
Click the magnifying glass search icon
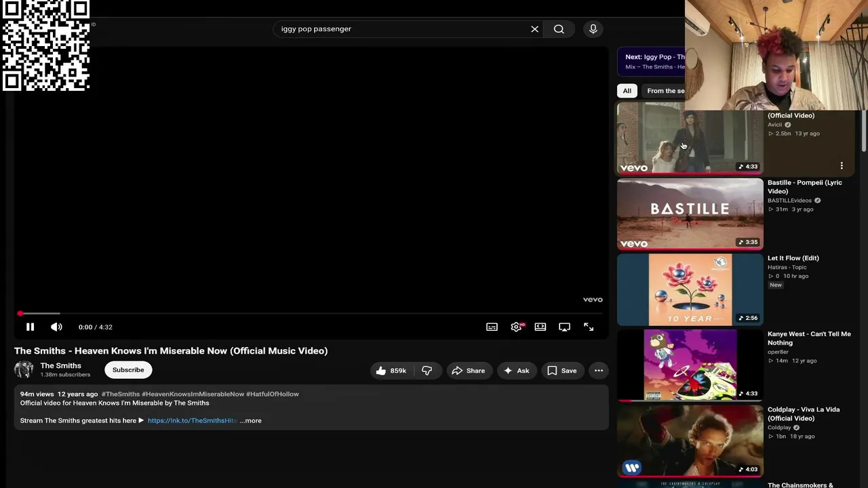tap(559, 29)
